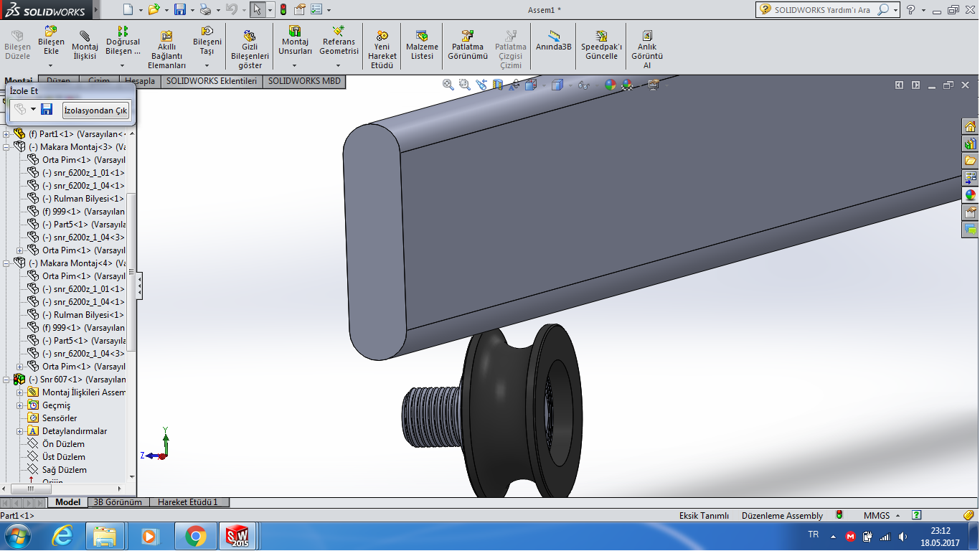Expand the Geçmiş folder in tree

pos(20,405)
